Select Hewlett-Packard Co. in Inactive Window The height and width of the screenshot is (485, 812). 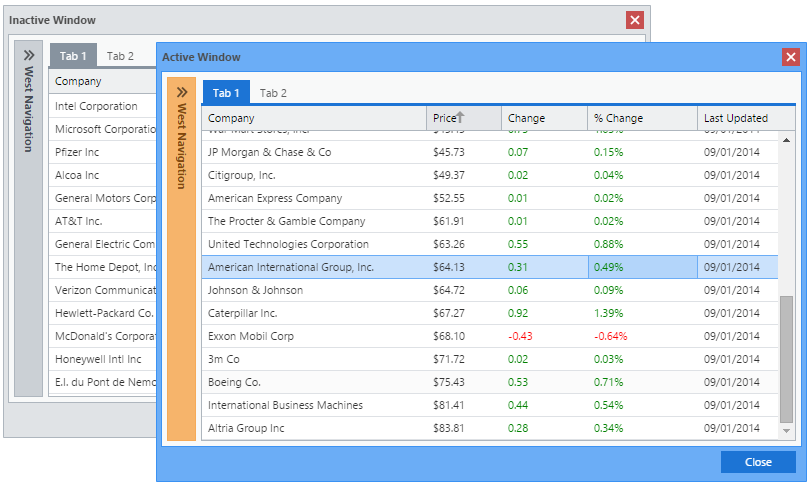103,313
